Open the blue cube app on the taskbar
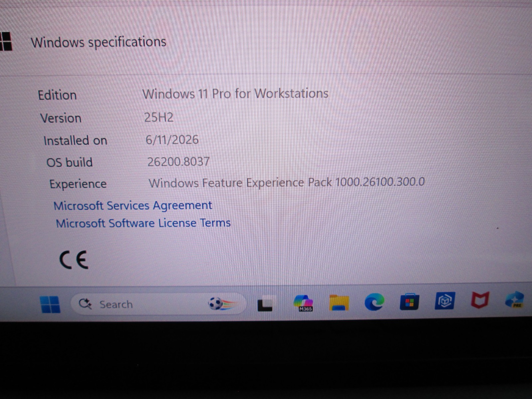This screenshot has width=532, height=399. pyautogui.click(x=445, y=301)
